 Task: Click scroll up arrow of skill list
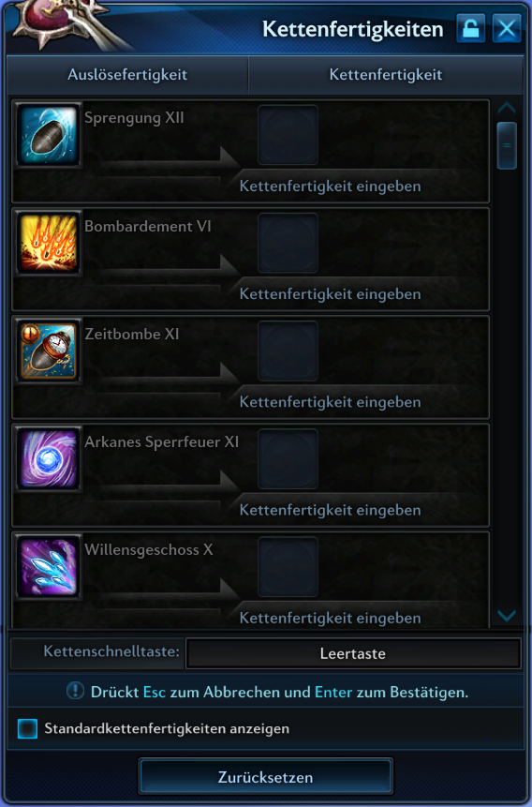(507, 108)
